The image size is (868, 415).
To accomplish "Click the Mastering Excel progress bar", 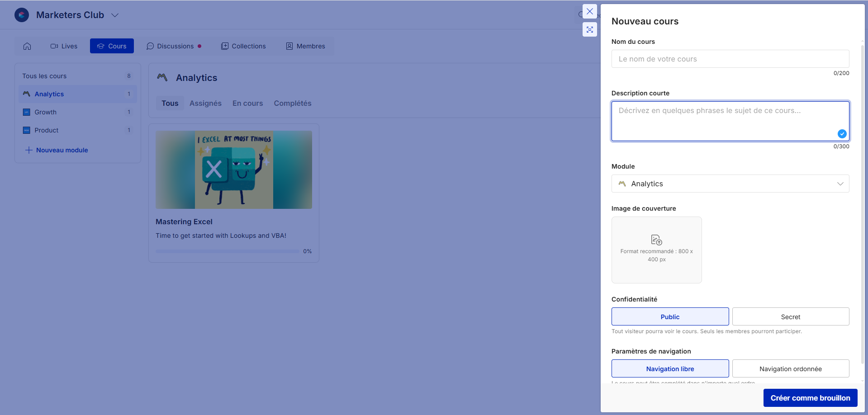I will click(227, 251).
